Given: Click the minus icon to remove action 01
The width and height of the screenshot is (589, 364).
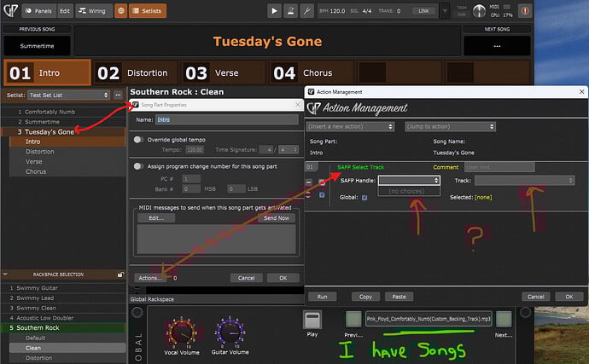Looking at the screenshot, I should pos(310,182).
